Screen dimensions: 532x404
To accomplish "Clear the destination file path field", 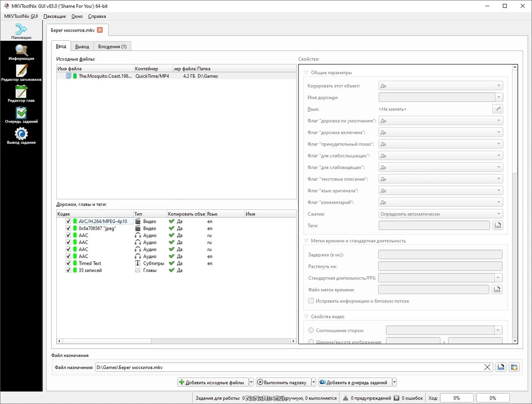I will pos(487,367).
